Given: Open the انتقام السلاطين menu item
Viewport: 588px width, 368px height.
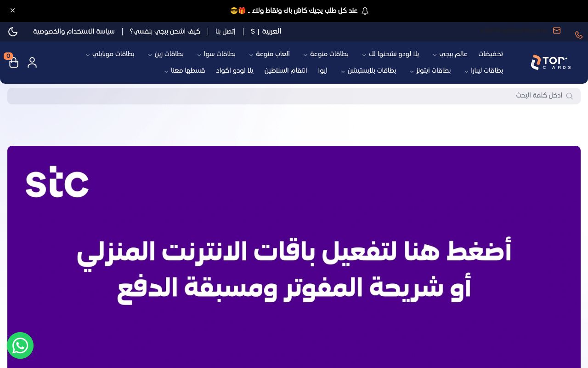Looking at the screenshot, I should pos(286,70).
